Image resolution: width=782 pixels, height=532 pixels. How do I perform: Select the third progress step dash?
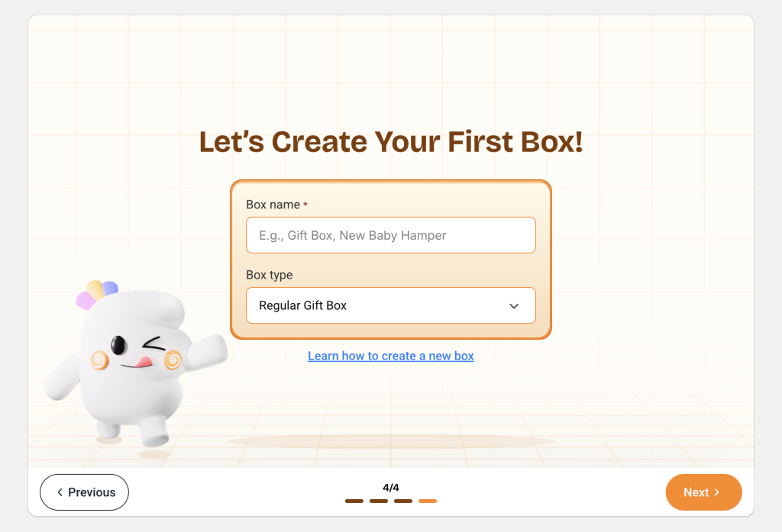[x=403, y=501]
